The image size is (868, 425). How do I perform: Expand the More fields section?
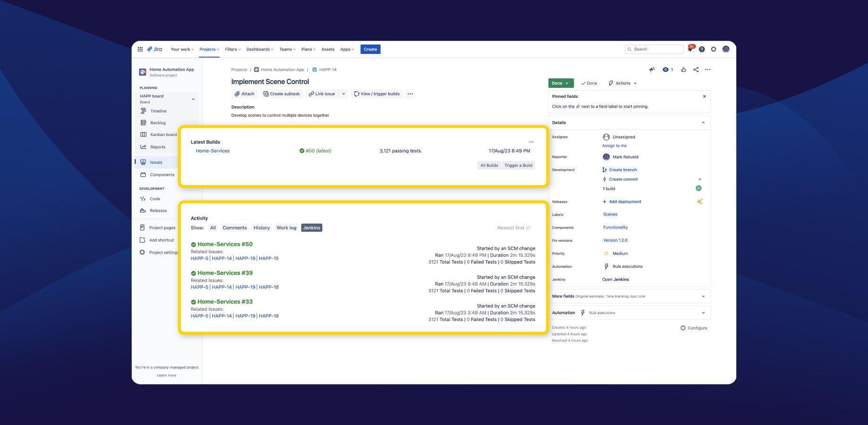coord(703,296)
